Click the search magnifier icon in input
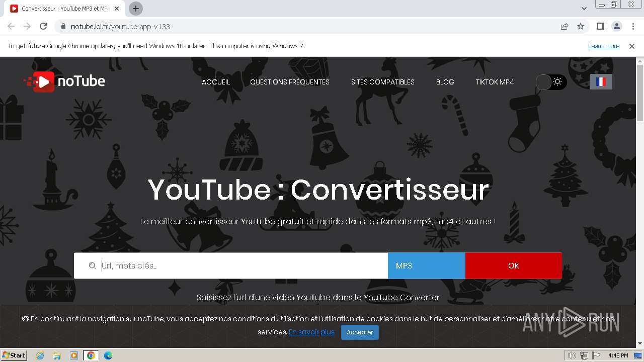 click(x=93, y=265)
